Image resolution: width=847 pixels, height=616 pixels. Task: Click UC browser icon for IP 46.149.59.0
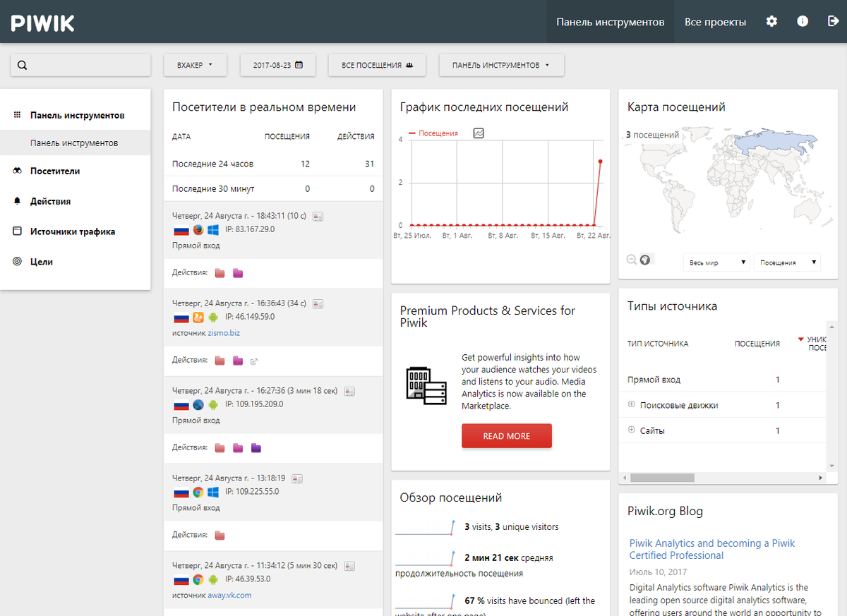[x=198, y=318]
